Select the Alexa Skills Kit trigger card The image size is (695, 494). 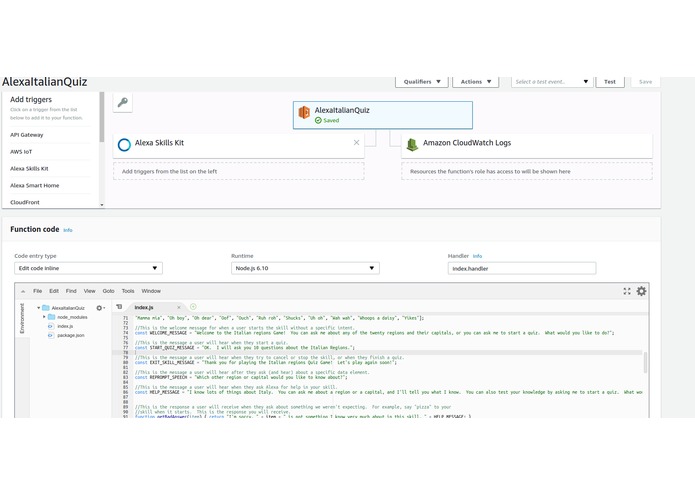238,144
